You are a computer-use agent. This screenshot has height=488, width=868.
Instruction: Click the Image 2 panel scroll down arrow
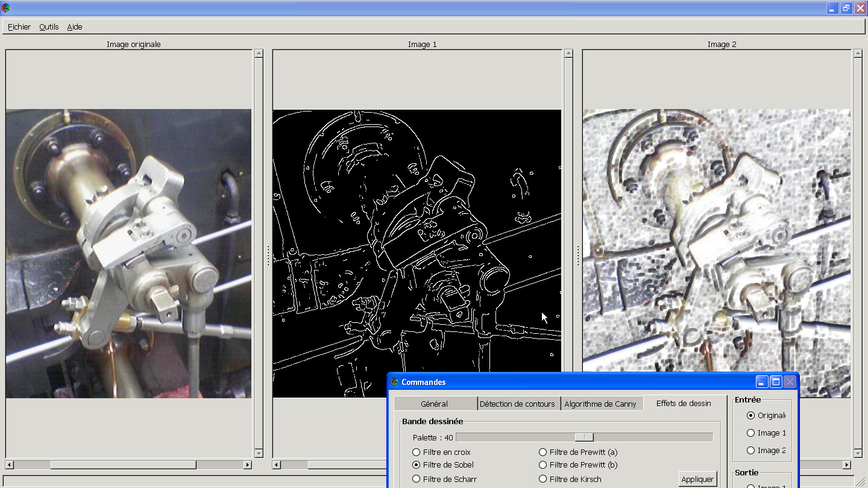point(858,454)
